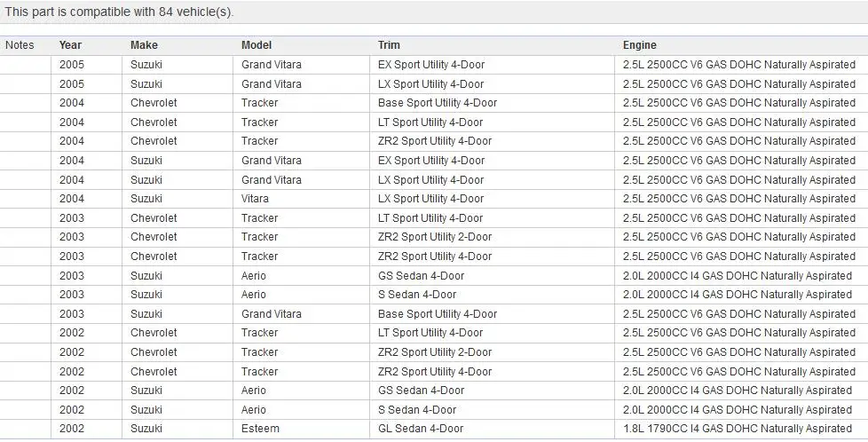Screen dimensions: 868x442
Task: Select 2003 Aerio GS Sedan 4-Door trim
Action: pyautogui.click(x=492, y=276)
